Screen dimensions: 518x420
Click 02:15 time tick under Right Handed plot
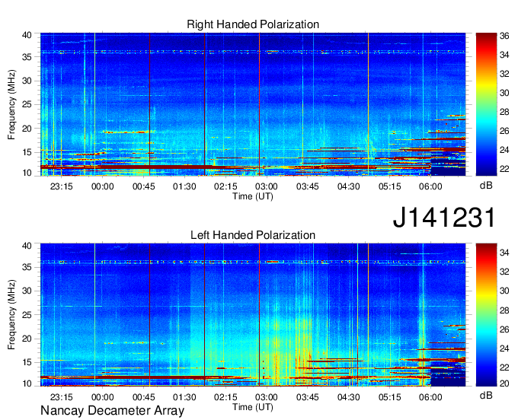225,186
